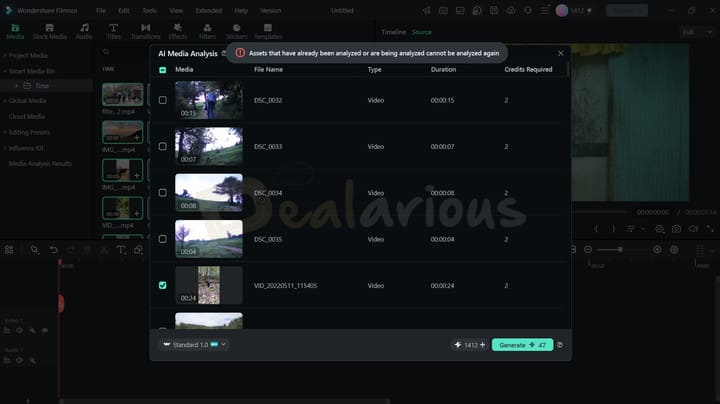This screenshot has width=720, height=404.
Task: Click the preview volume speaker icon
Action: (x=693, y=229)
